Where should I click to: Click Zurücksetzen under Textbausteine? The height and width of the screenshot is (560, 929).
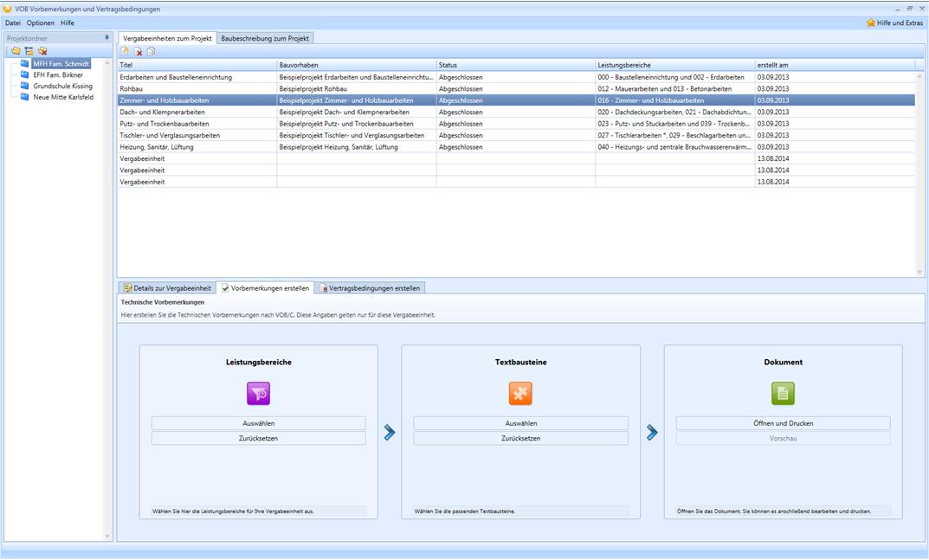pyautogui.click(x=520, y=438)
